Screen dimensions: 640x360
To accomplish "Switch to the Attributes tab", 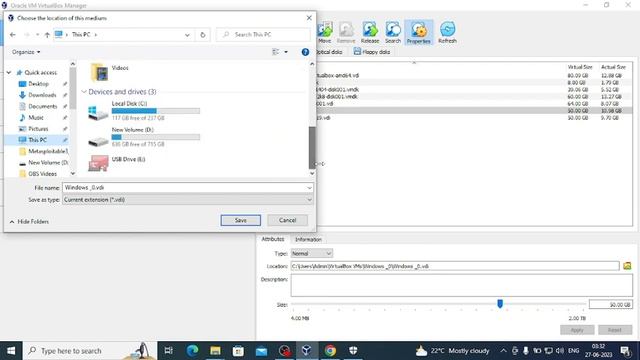I will click(273, 239).
